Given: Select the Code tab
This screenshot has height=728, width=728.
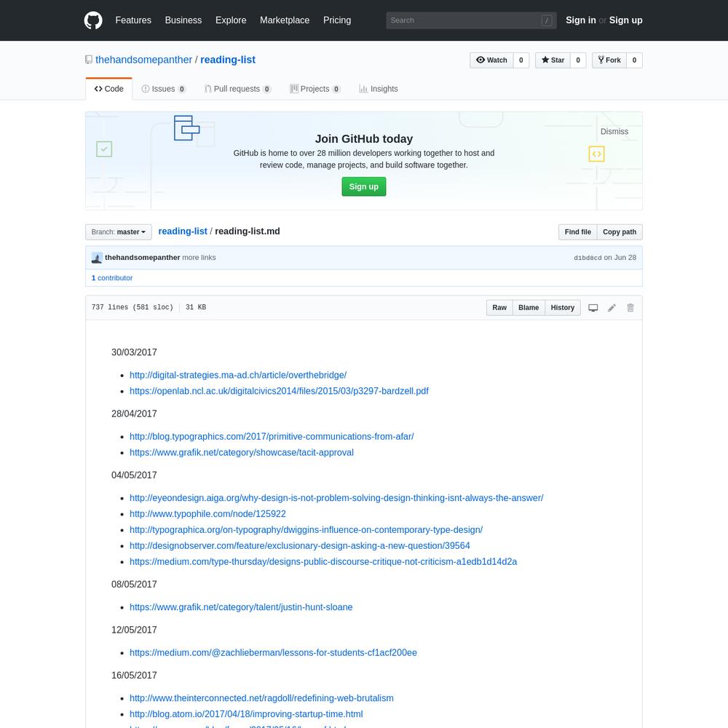Looking at the screenshot, I should [109, 89].
